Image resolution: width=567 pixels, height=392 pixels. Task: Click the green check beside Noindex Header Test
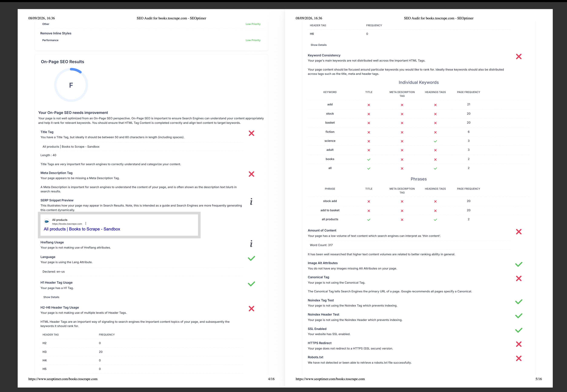tap(519, 316)
